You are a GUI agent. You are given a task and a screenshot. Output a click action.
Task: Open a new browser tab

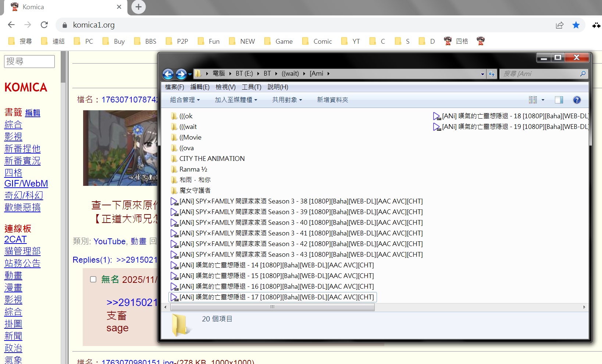click(x=139, y=7)
